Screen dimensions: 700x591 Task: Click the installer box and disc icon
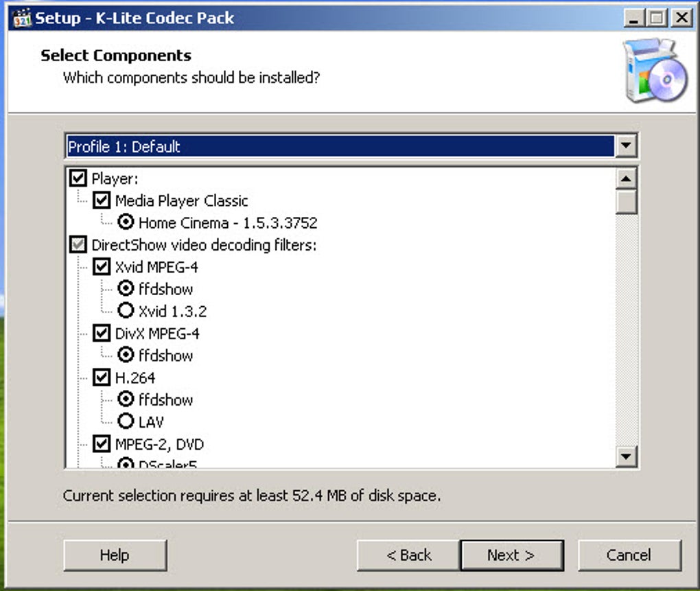click(x=655, y=71)
